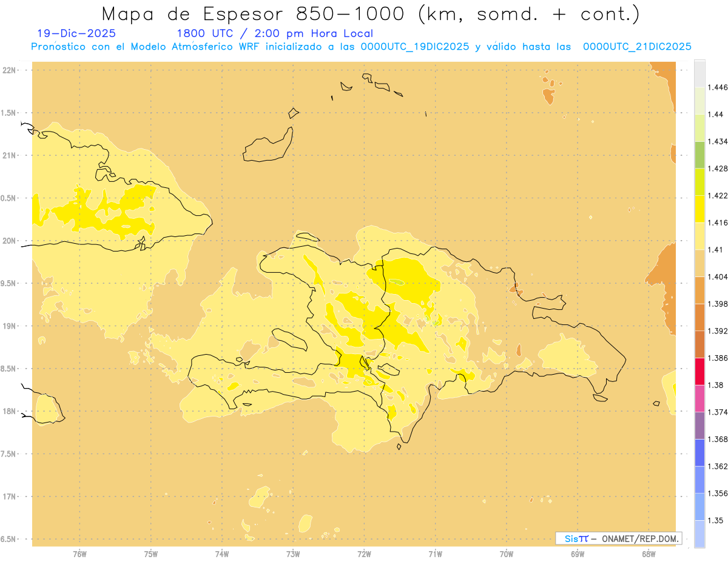Select the date label '19-Dic-2025'
728x562 pixels.
click(x=76, y=34)
